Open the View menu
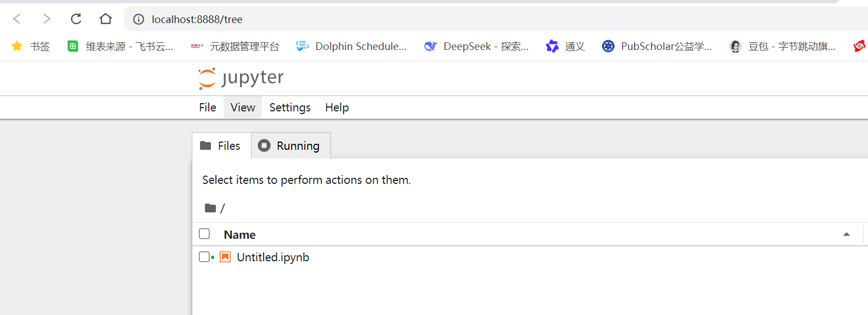 243,108
